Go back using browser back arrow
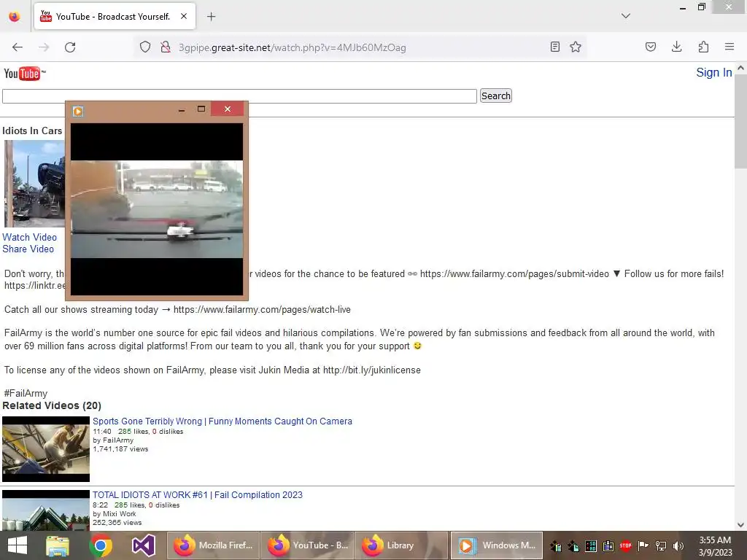747x560 pixels. tap(18, 47)
